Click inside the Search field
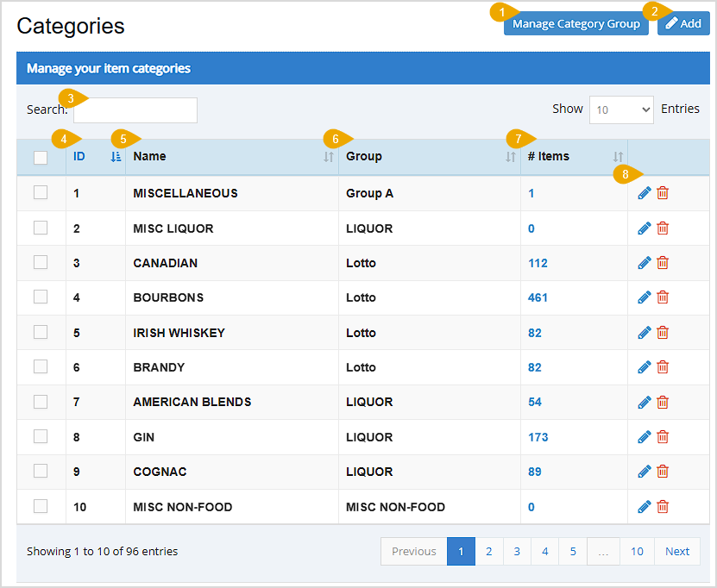 point(135,109)
